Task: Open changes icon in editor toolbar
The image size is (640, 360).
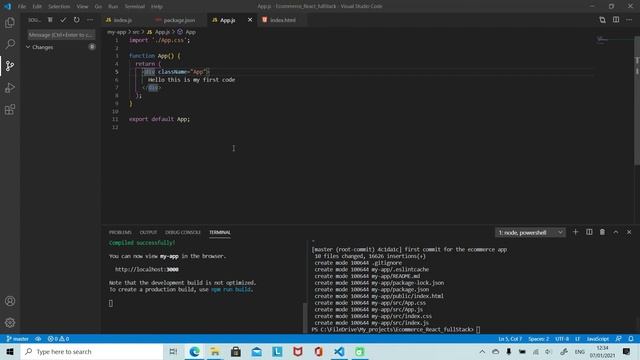Action: pyautogui.click(x=602, y=20)
